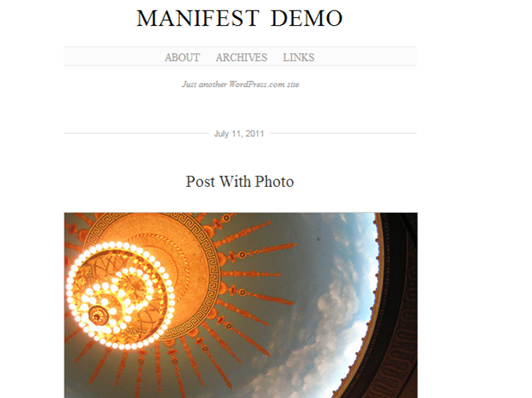The height and width of the screenshot is (398, 532).
Task: Click the blue sky clouds in the photo
Action: pyautogui.click(x=336, y=306)
